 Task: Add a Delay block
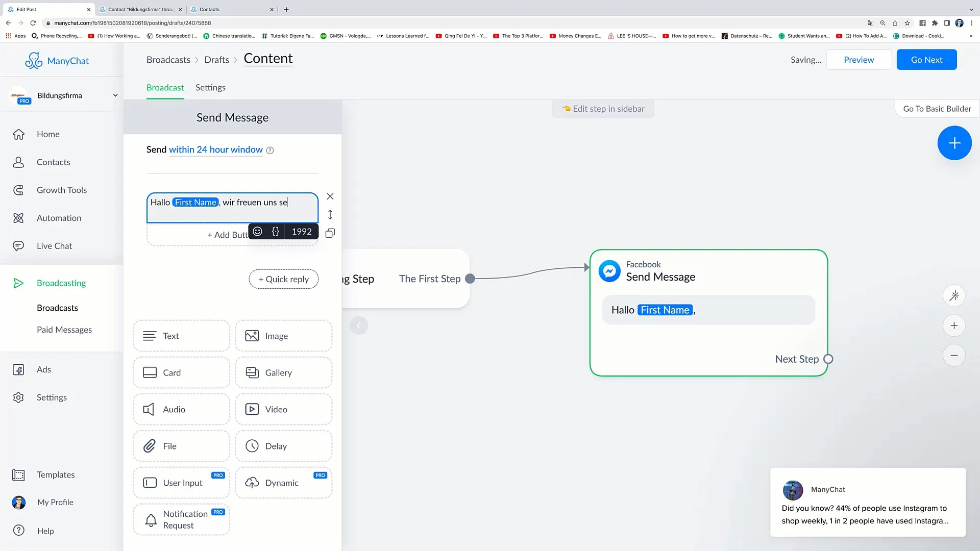tap(283, 446)
